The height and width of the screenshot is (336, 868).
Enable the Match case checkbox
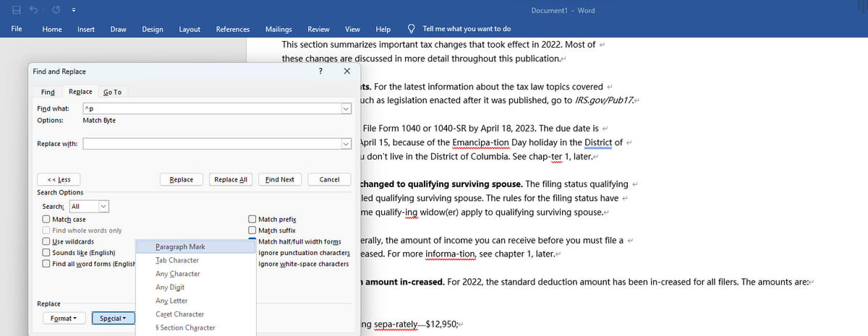coord(46,219)
